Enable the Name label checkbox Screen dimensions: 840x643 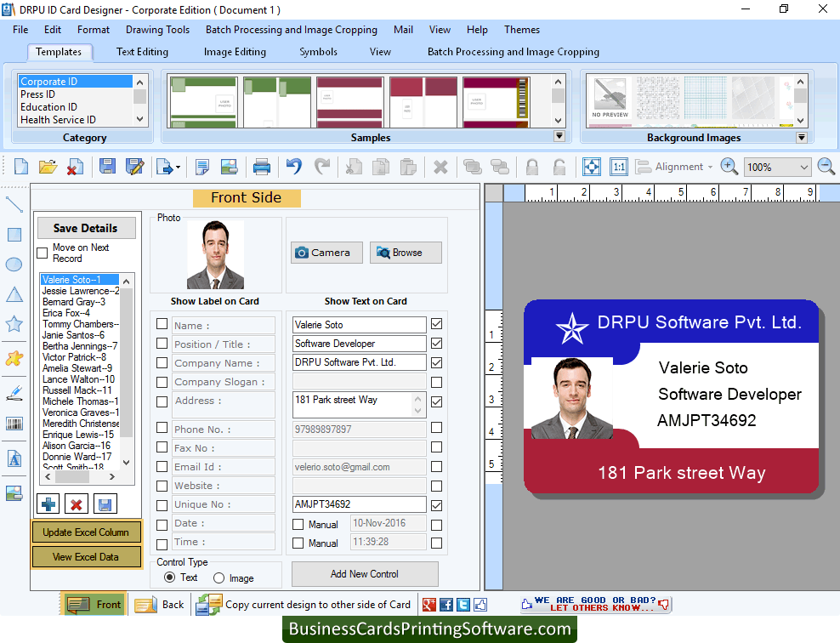[x=162, y=324]
